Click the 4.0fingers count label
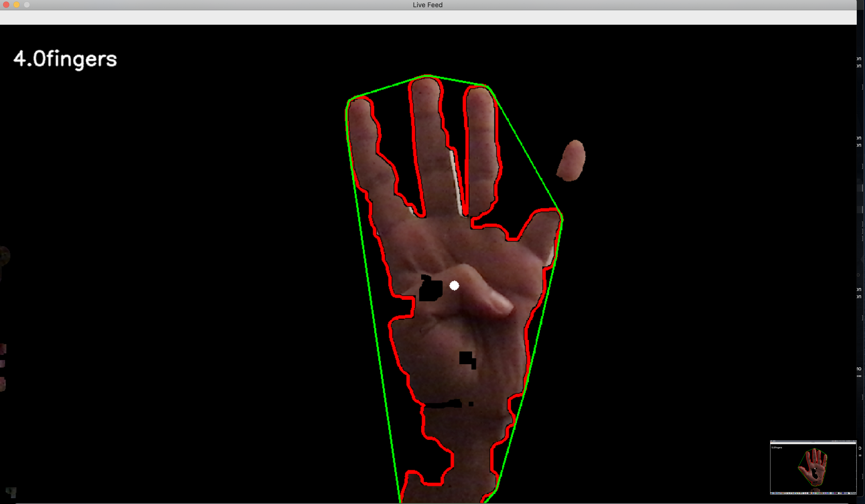This screenshot has height=504, width=865. [x=65, y=59]
